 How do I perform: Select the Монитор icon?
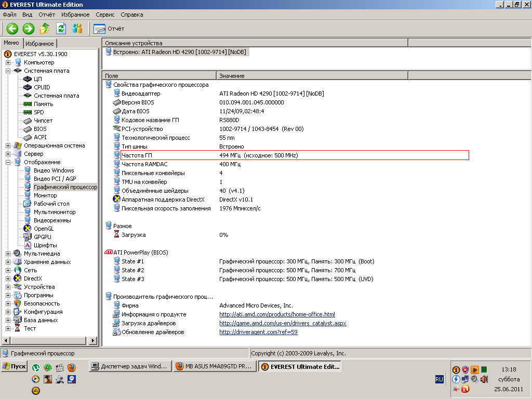(28, 195)
